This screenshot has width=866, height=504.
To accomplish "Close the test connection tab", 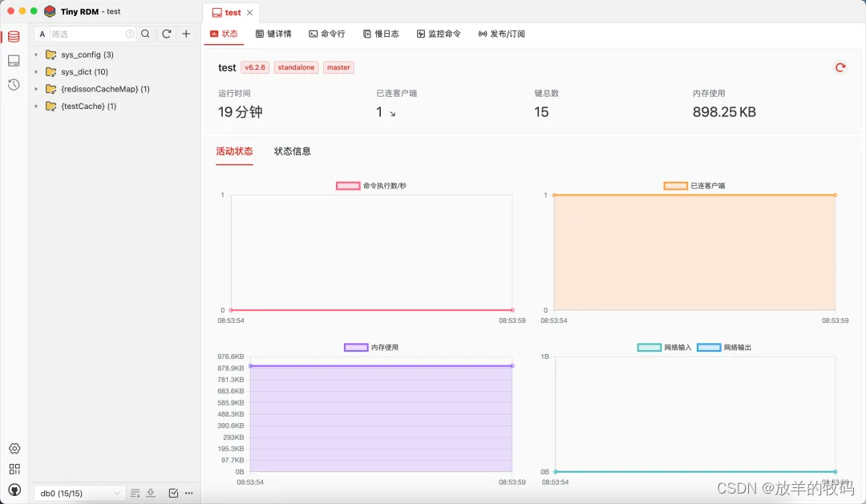I will 249,12.
